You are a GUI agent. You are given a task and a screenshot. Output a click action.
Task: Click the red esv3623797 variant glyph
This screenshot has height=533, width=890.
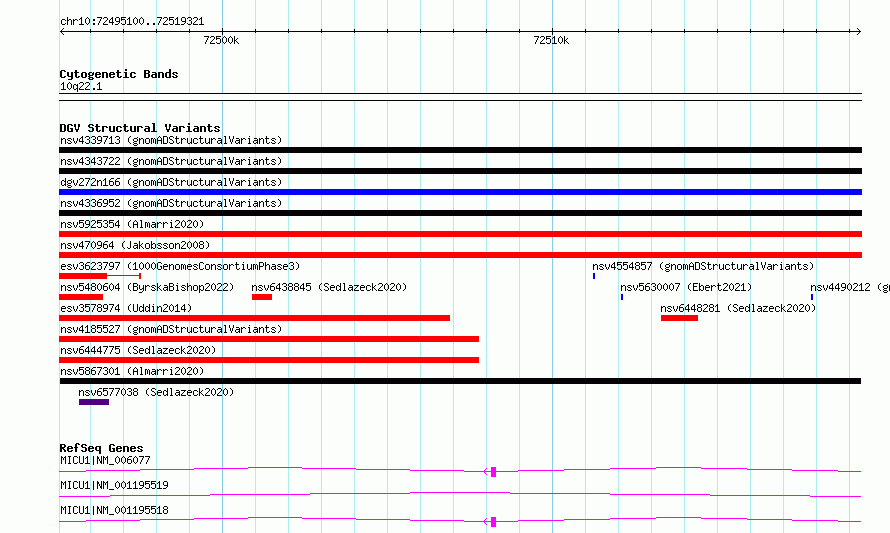pos(100,276)
